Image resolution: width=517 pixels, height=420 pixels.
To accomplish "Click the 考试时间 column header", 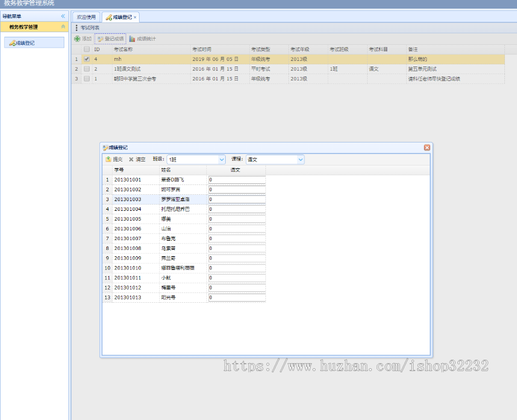I will (x=202, y=49).
